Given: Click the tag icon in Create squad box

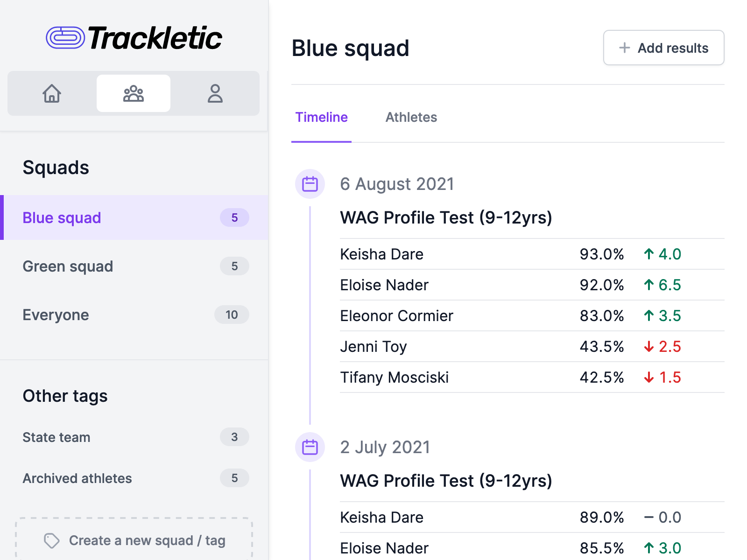Looking at the screenshot, I should [51, 540].
